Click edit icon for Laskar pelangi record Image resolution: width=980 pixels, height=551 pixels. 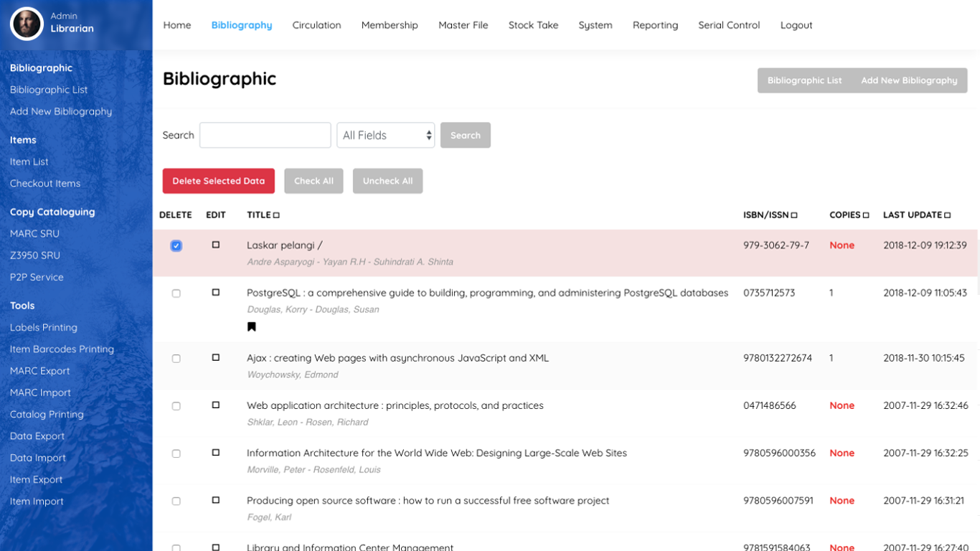tap(215, 245)
